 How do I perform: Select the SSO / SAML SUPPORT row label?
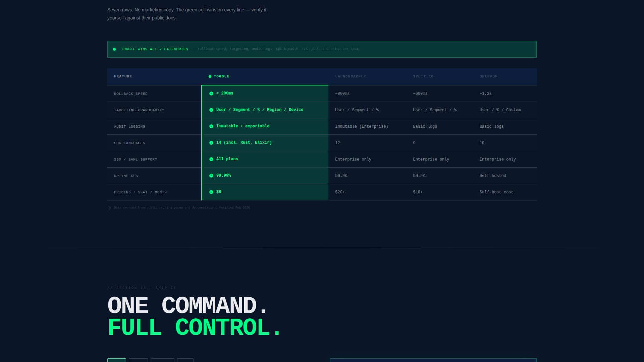(136, 160)
